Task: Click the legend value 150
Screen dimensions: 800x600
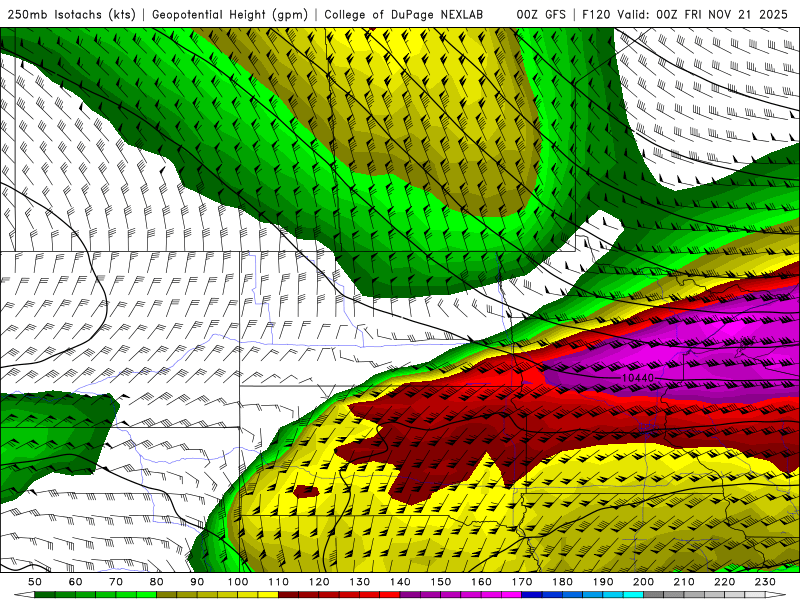Action: coord(440,582)
